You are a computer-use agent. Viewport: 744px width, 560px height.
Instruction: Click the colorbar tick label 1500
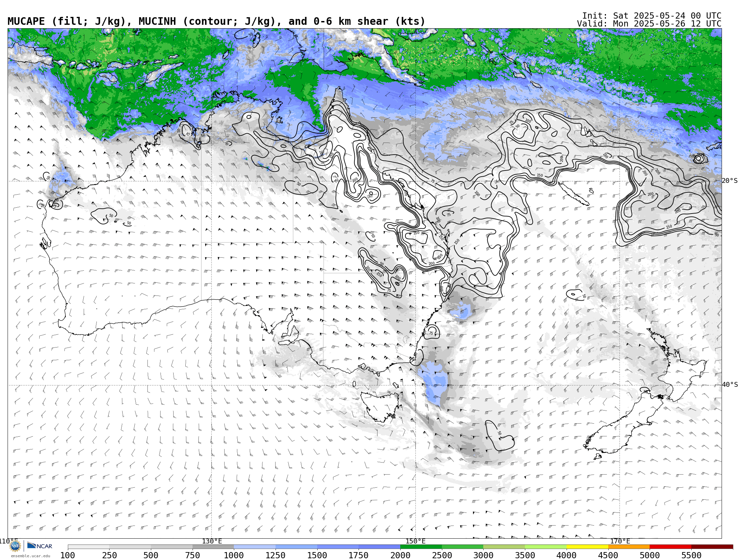[x=317, y=555]
